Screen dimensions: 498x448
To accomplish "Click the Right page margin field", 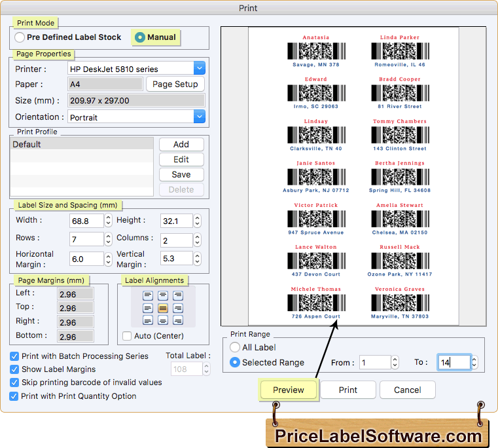I will tap(75, 322).
